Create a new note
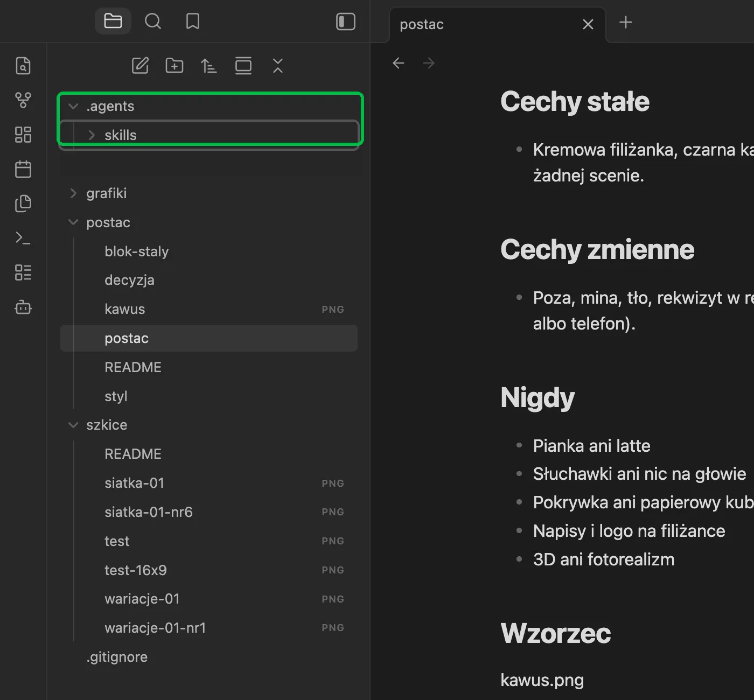Screen dimensions: 754x700 pyautogui.click(x=140, y=66)
